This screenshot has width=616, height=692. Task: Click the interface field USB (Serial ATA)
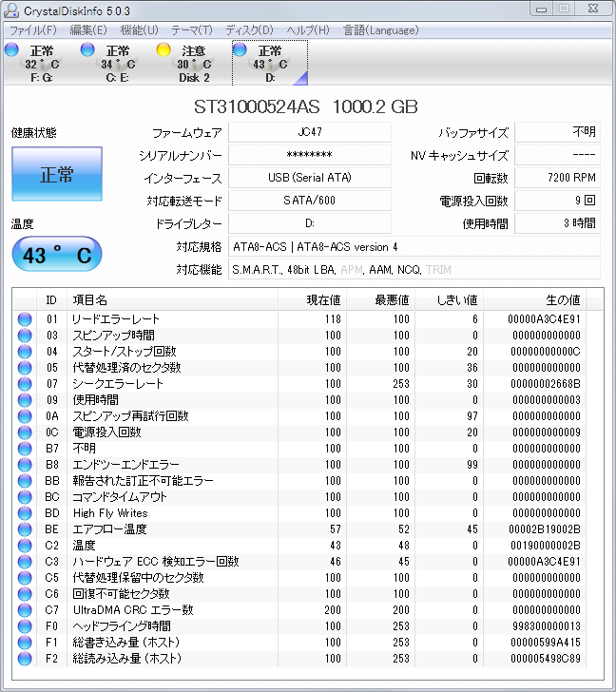tap(310, 178)
